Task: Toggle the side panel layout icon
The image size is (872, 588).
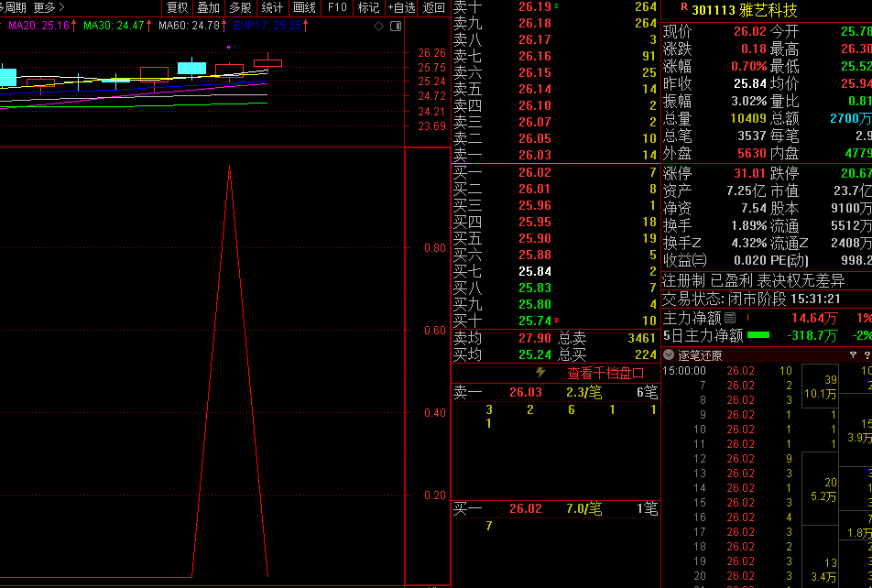Action: tap(396, 26)
